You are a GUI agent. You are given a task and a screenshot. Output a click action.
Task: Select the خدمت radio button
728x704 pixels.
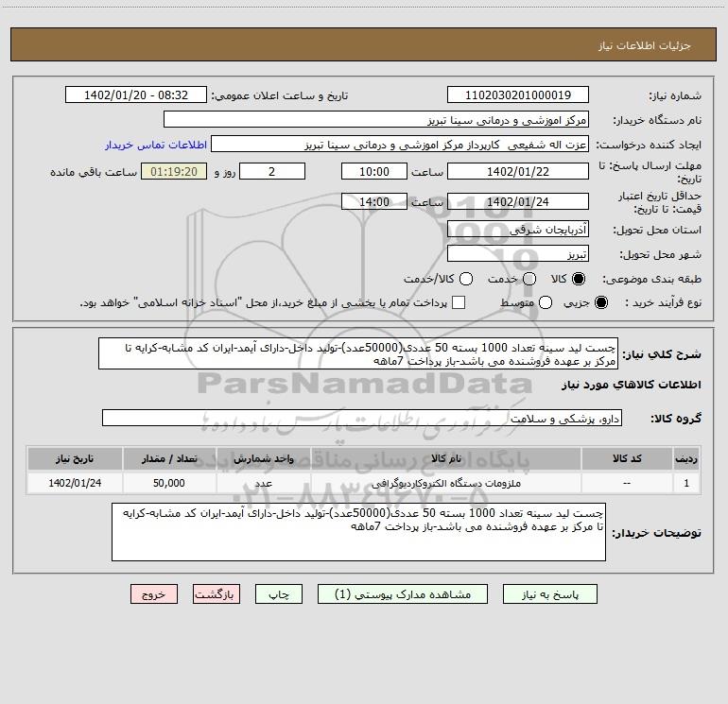pyautogui.click(x=529, y=279)
